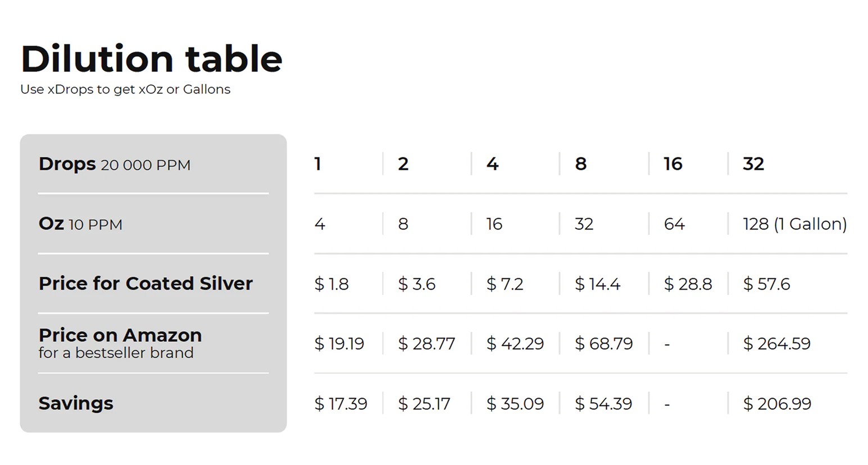The height and width of the screenshot is (465, 868).
Task: Click the Dilution table heading
Action: tap(152, 58)
